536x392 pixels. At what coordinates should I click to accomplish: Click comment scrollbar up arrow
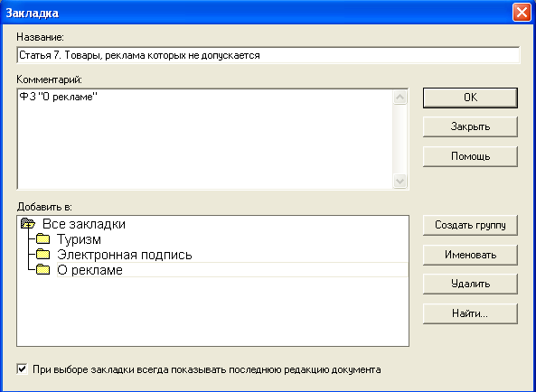click(400, 98)
